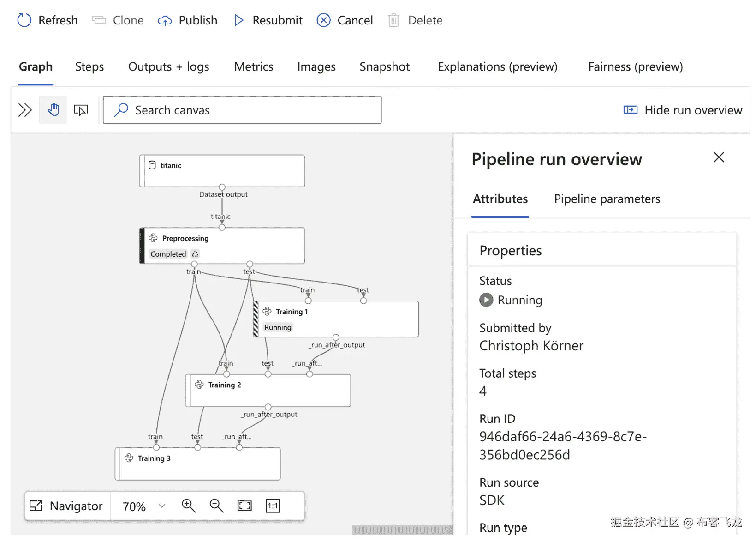Zoom out of the canvas
Viewport: 756px width, 542px height.
[216, 506]
